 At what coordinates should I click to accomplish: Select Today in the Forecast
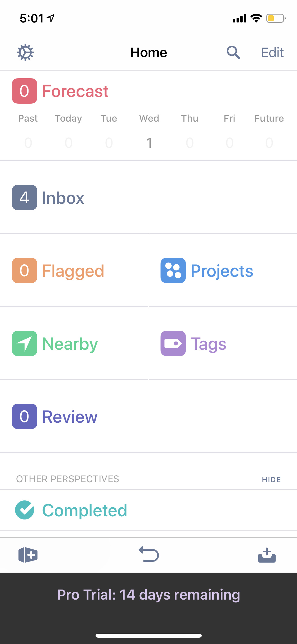tap(68, 131)
